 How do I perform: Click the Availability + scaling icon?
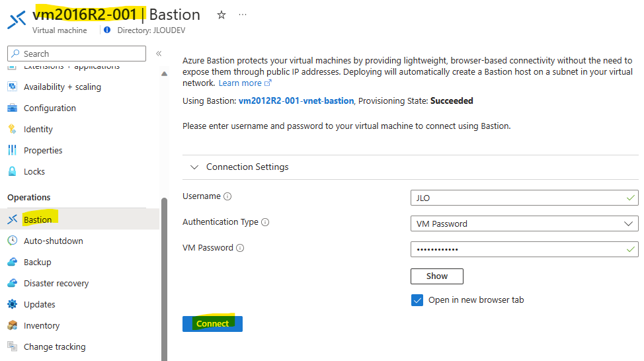tap(13, 87)
